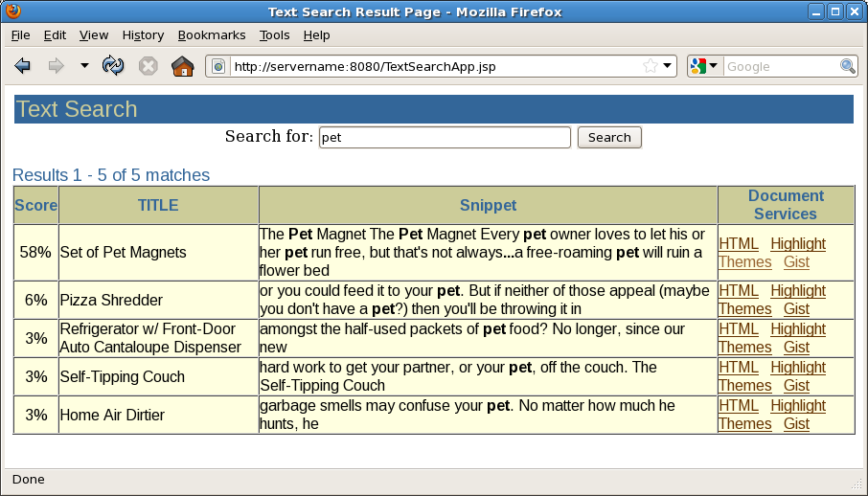
Task: Expand the URL bar history dropdown
Action: click(x=668, y=66)
